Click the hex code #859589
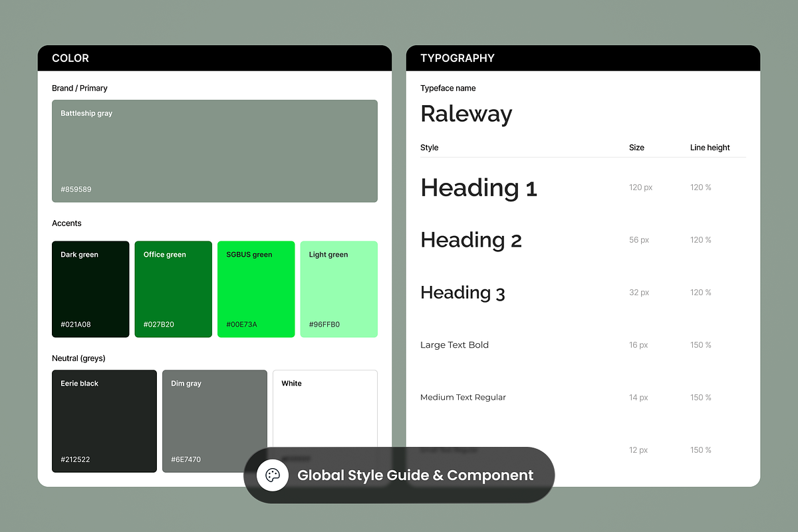This screenshot has height=532, width=798. (x=76, y=190)
